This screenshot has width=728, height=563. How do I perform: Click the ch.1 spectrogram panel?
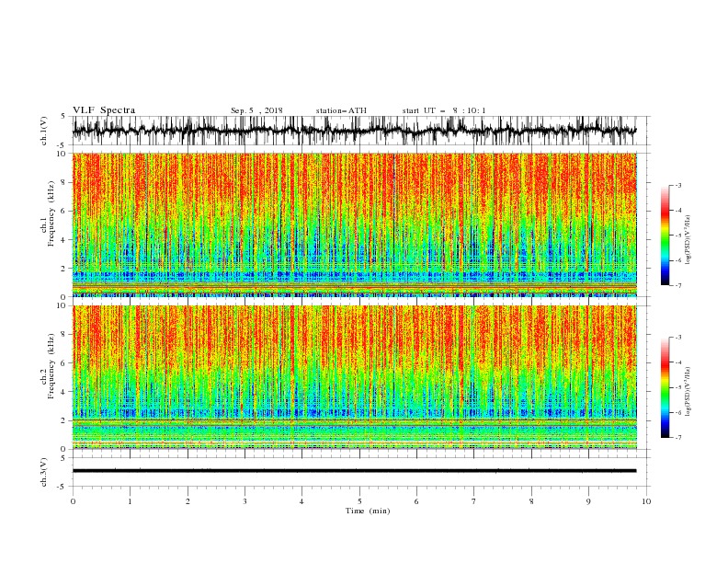[355, 224]
